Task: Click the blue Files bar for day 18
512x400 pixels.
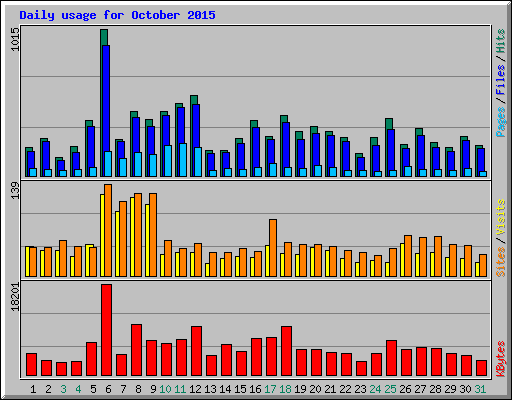Action: click(x=286, y=145)
